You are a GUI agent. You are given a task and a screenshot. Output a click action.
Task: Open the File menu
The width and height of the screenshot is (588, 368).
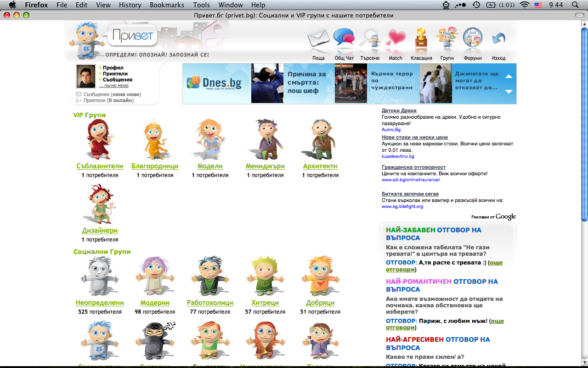pos(62,5)
